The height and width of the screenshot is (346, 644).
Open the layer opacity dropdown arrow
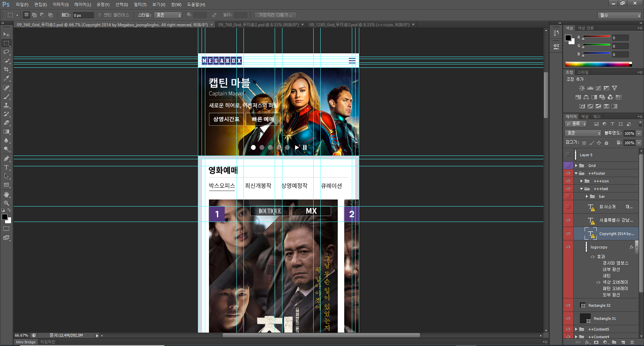click(639, 133)
